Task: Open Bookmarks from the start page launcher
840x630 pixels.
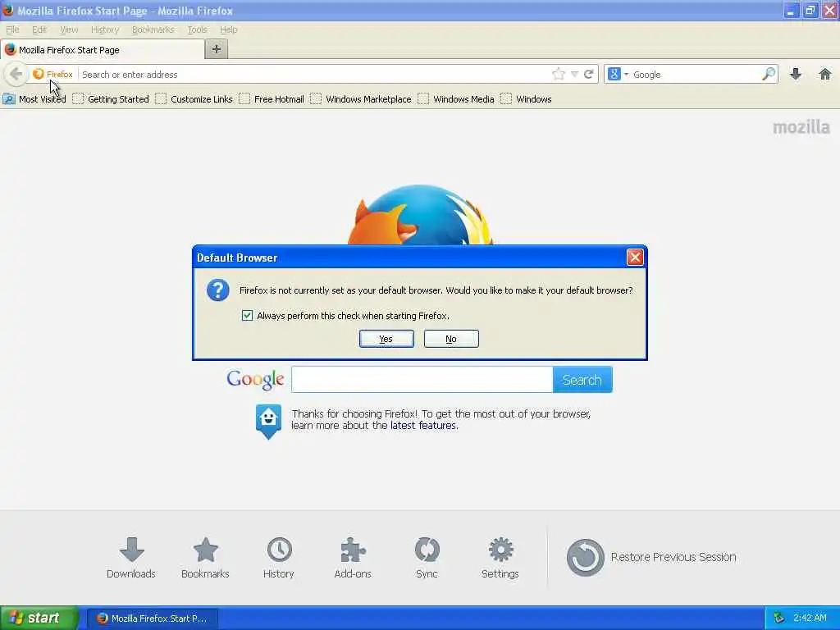Action: pyautogui.click(x=205, y=558)
